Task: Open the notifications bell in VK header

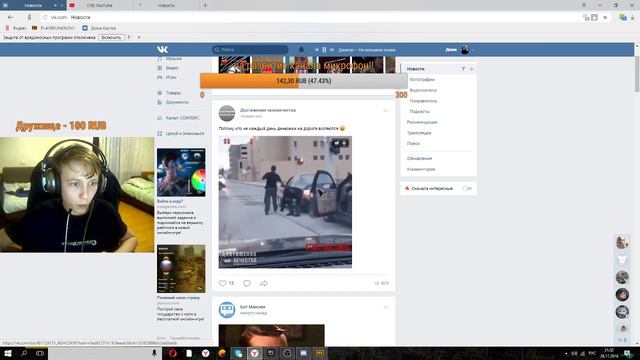Action: coord(301,49)
